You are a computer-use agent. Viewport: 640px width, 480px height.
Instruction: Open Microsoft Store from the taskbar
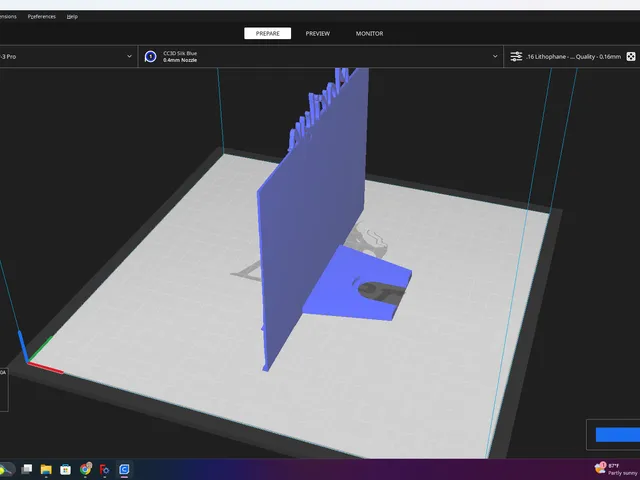click(65, 469)
